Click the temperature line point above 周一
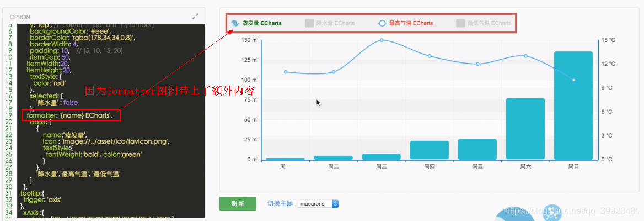Screen dimensions: 644x221 click(x=286, y=72)
